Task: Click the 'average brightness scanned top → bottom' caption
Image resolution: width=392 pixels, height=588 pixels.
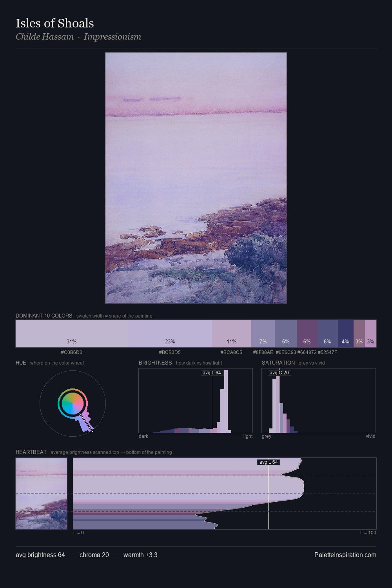Action: pos(111,452)
